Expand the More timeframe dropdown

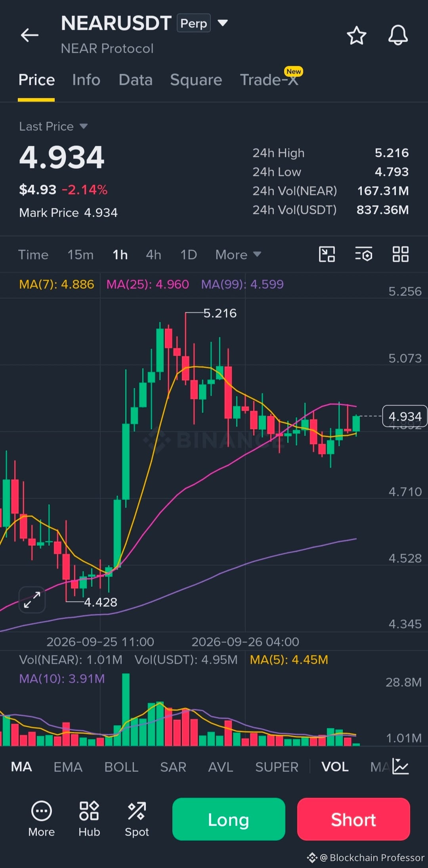(238, 255)
